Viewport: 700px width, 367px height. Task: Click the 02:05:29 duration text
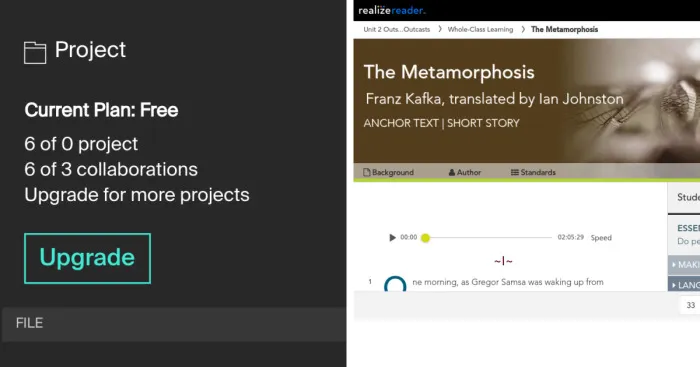571,238
